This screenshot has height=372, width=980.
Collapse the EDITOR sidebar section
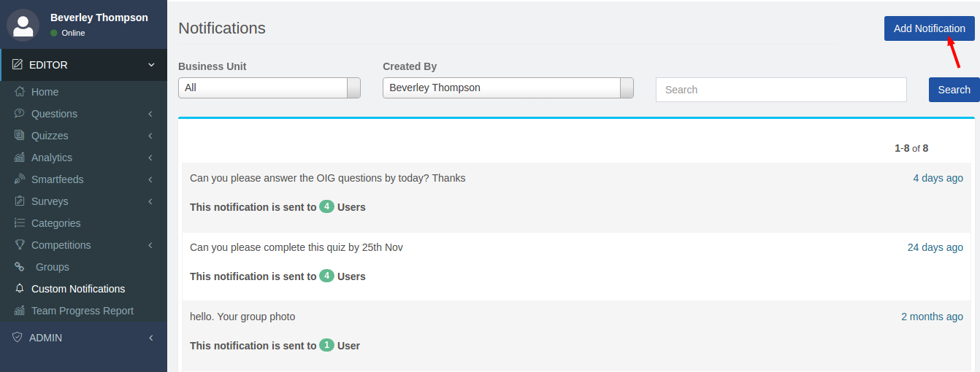(x=151, y=65)
